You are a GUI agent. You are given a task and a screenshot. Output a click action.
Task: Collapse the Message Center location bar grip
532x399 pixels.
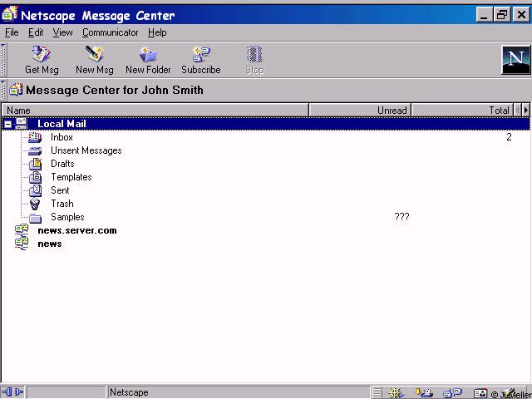click(3, 90)
